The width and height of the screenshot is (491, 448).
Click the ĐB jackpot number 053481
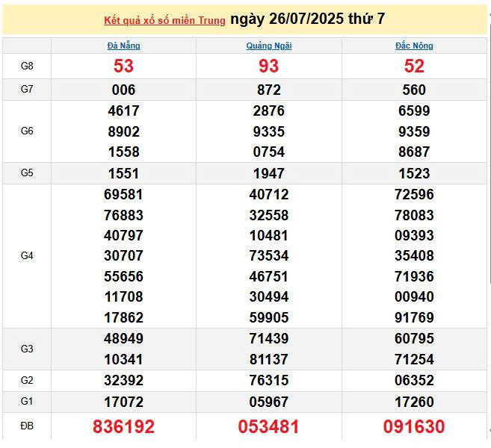[x=269, y=426]
